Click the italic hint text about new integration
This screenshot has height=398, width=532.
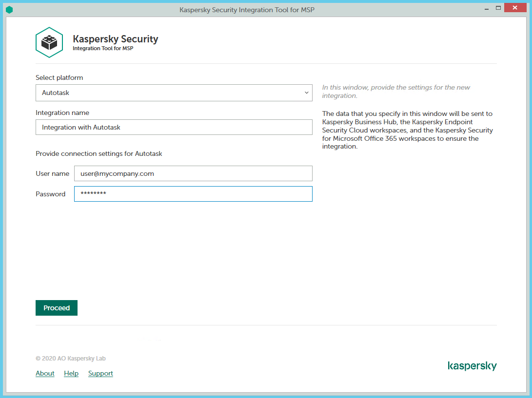pyautogui.click(x=396, y=92)
